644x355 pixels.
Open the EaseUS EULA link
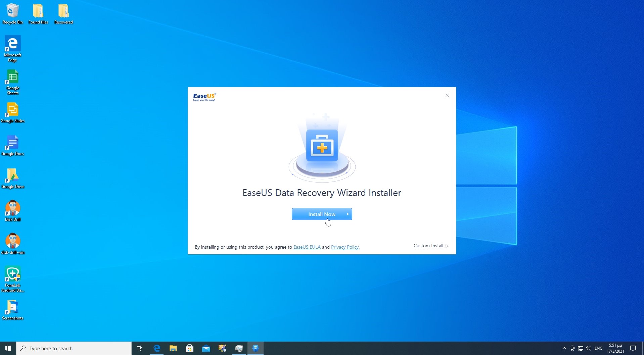(x=307, y=247)
